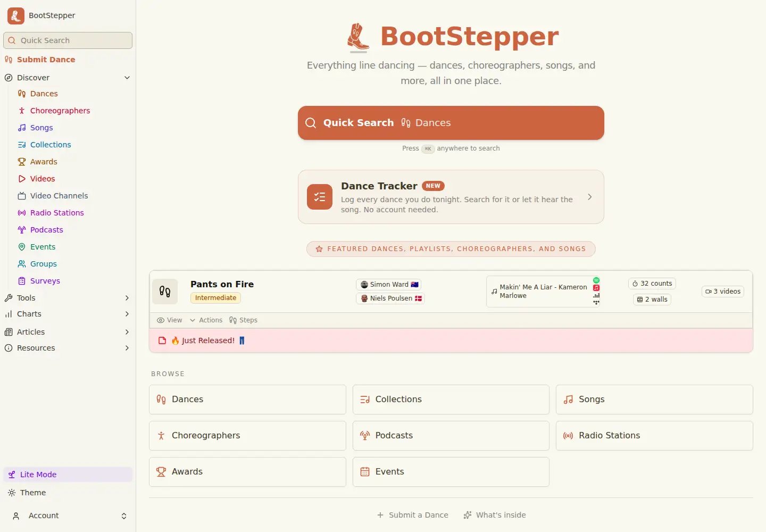Open the Actions dropdown on dance card
This screenshot has width=766, height=532.
click(206, 320)
